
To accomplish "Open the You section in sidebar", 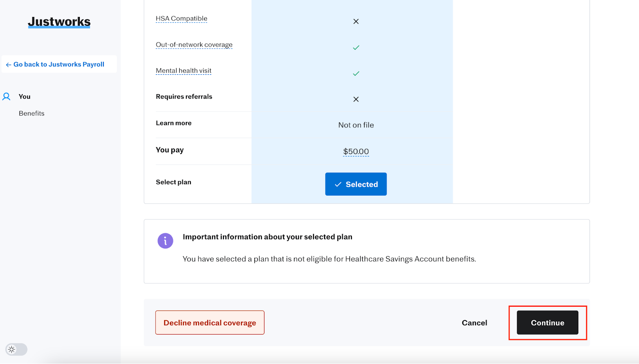I will pyautogui.click(x=24, y=97).
